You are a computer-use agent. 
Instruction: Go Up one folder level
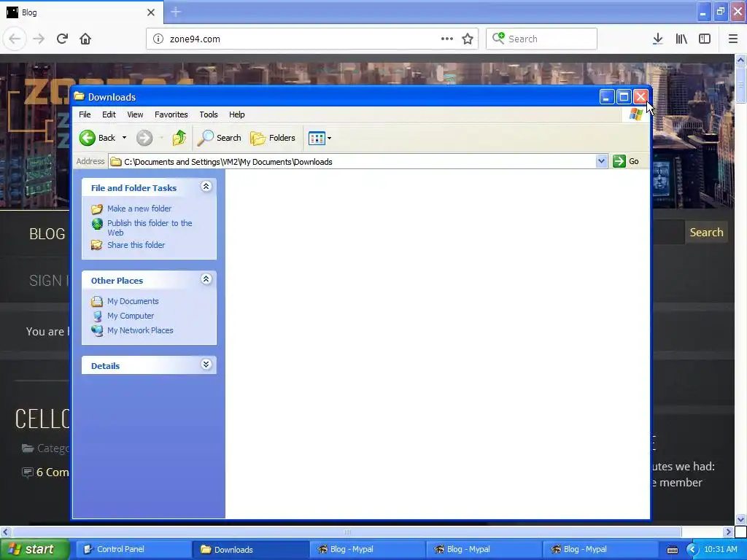[x=179, y=138]
